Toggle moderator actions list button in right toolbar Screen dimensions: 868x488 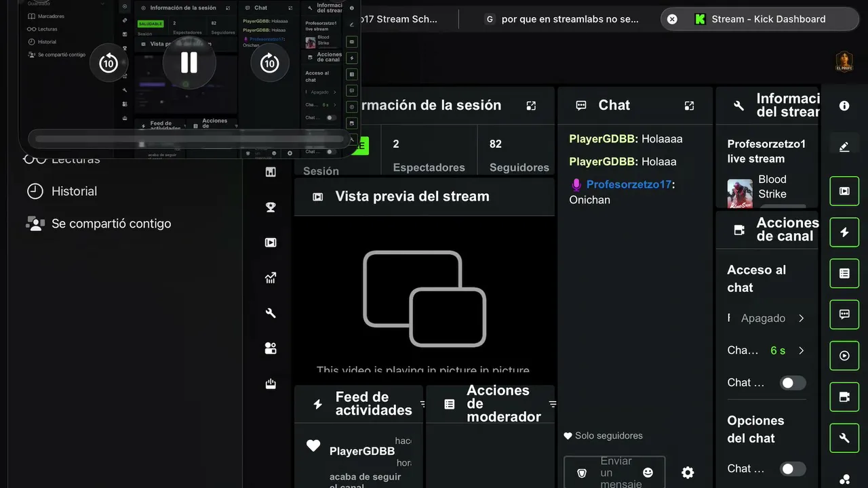[844, 273]
